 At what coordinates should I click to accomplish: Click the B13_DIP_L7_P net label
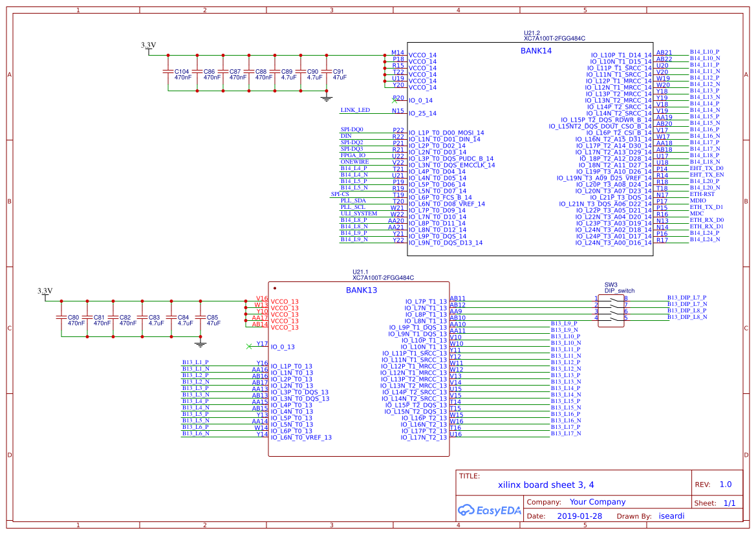pos(687,298)
